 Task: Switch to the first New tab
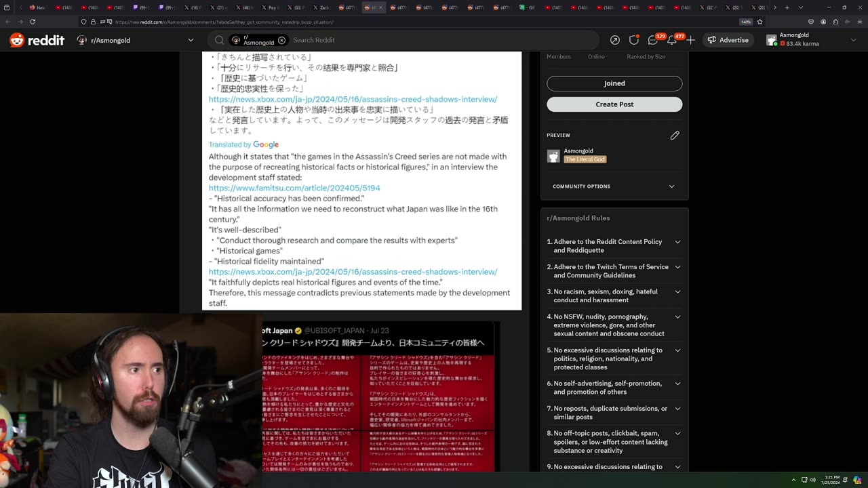pyautogui.click(x=37, y=7)
